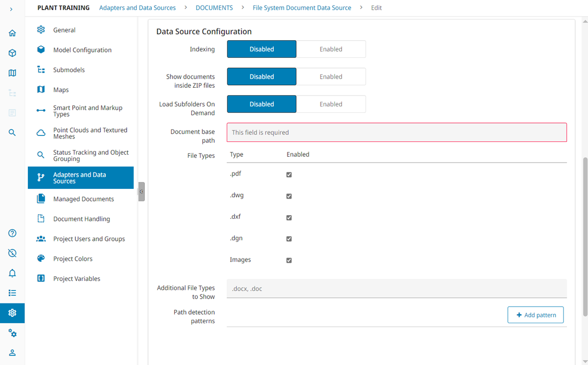Open the task list icon
The height and width of the screenshot is (365, 588).
[12, 293]
